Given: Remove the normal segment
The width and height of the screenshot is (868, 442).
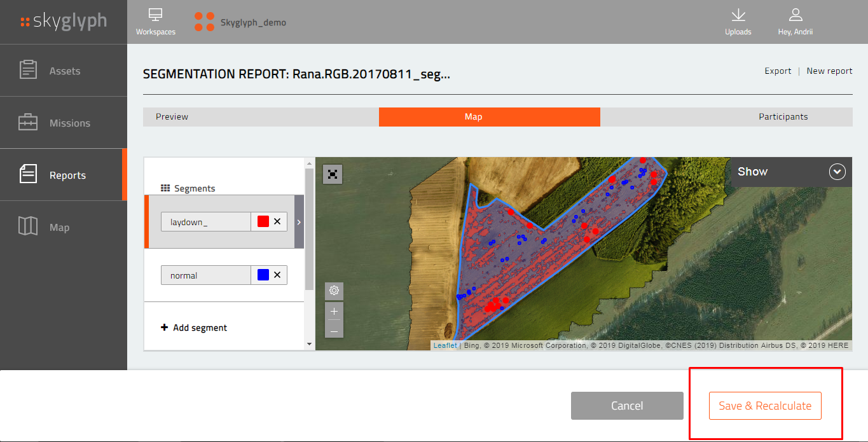Looking at the screenshot, I should (277, 275).
